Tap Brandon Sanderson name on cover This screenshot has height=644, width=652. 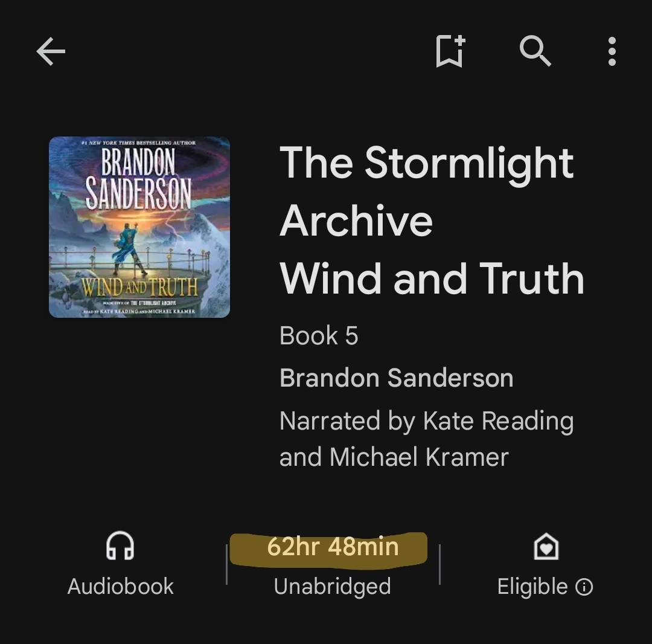[x=138, y=178]
